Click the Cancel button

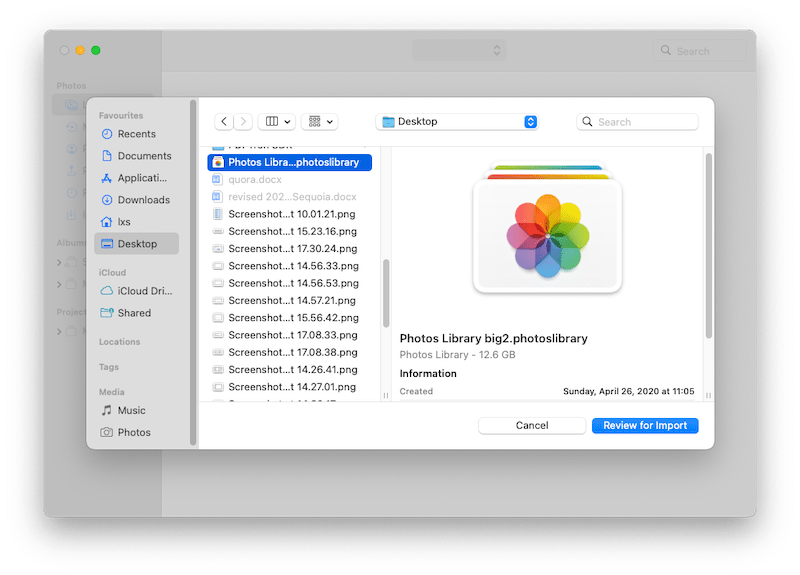(x=532, y=426)
